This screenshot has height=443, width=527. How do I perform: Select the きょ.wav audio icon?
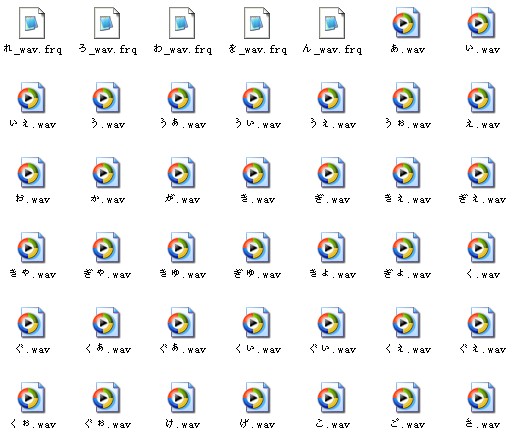[331, 247]
